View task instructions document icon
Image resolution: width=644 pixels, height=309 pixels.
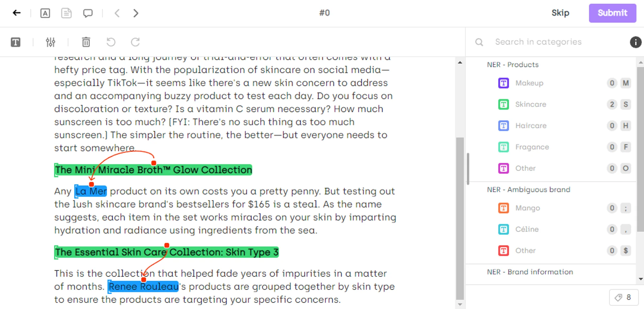[66, 13]
